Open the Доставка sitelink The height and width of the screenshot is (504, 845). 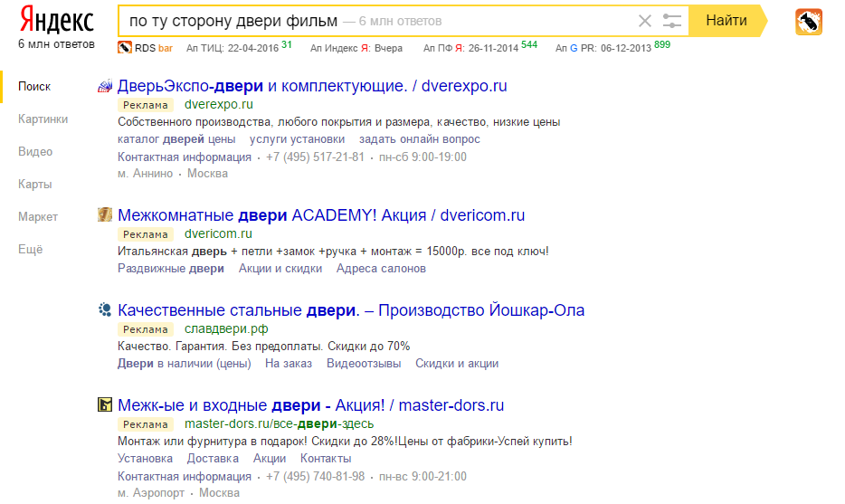click(x=213, y=458)
